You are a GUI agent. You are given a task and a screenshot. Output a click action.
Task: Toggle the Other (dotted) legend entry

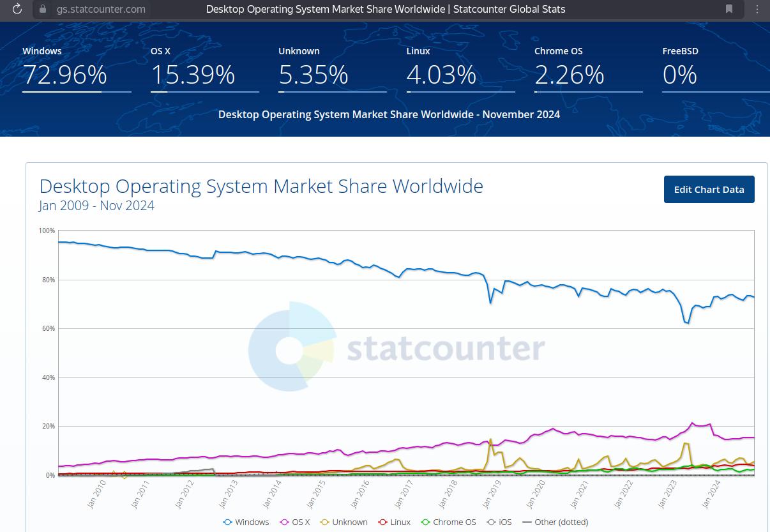point(555,522)
